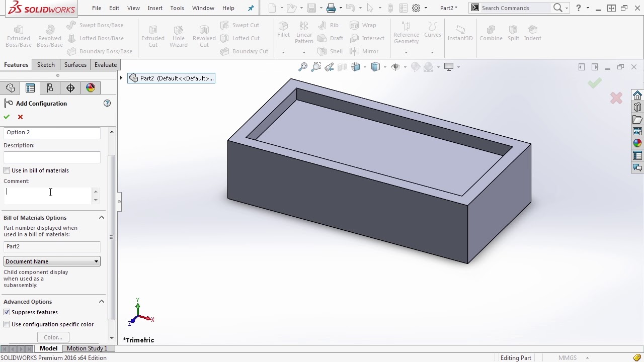Select the Motion Study 1 tab
644x362 pixels.
[87, 348]
